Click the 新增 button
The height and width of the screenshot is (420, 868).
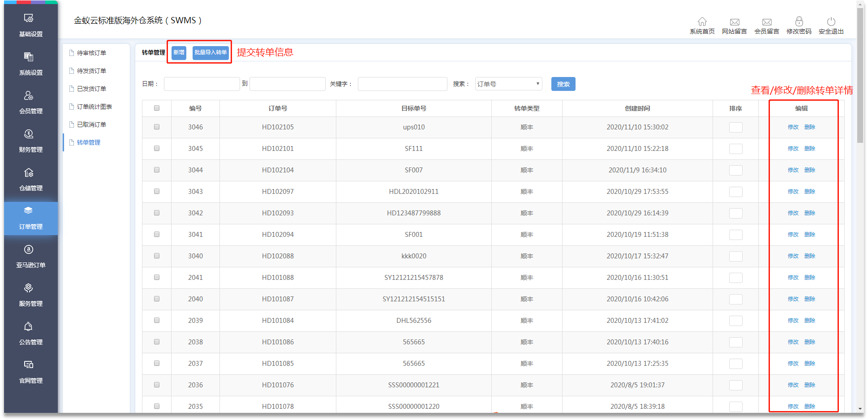pyautogui.click(x=179, y=52)
